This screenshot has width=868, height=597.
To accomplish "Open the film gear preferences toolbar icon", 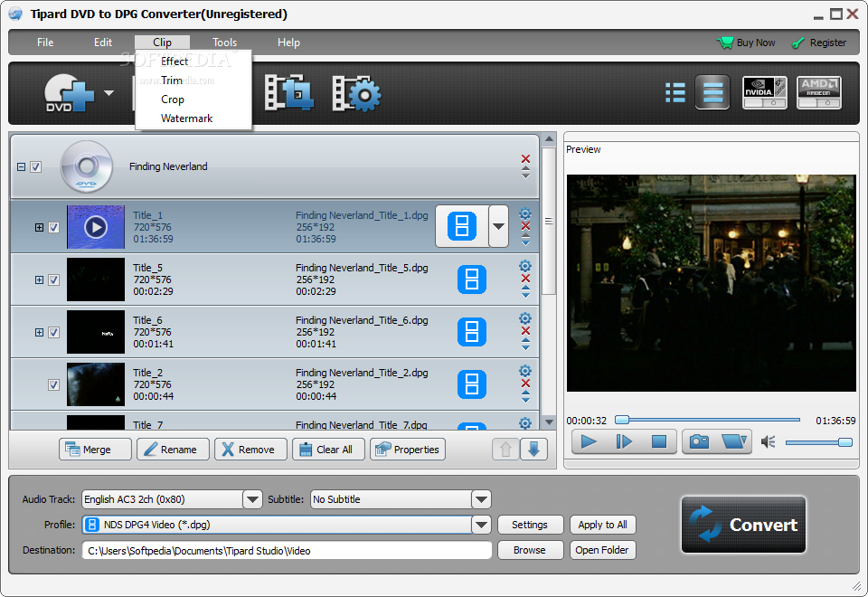I will (356, 93).
